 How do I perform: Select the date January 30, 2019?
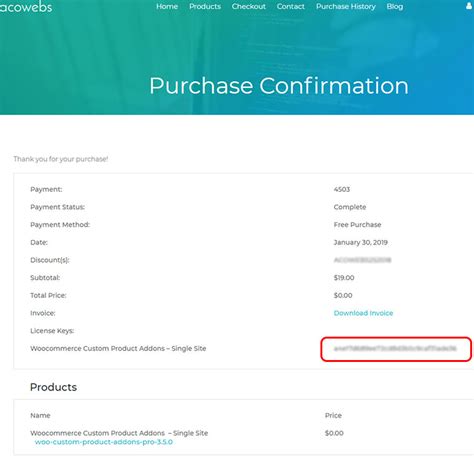click(361, 242)
